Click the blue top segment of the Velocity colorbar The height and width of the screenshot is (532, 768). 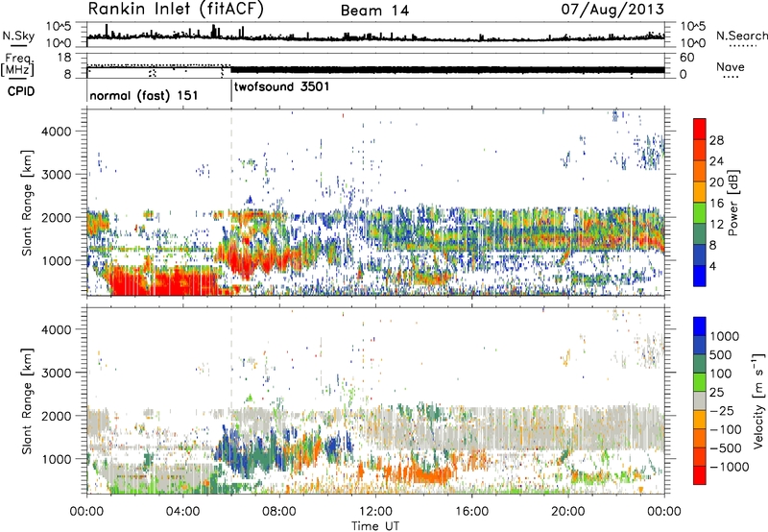pyautogui.click(x=700, y=326)
